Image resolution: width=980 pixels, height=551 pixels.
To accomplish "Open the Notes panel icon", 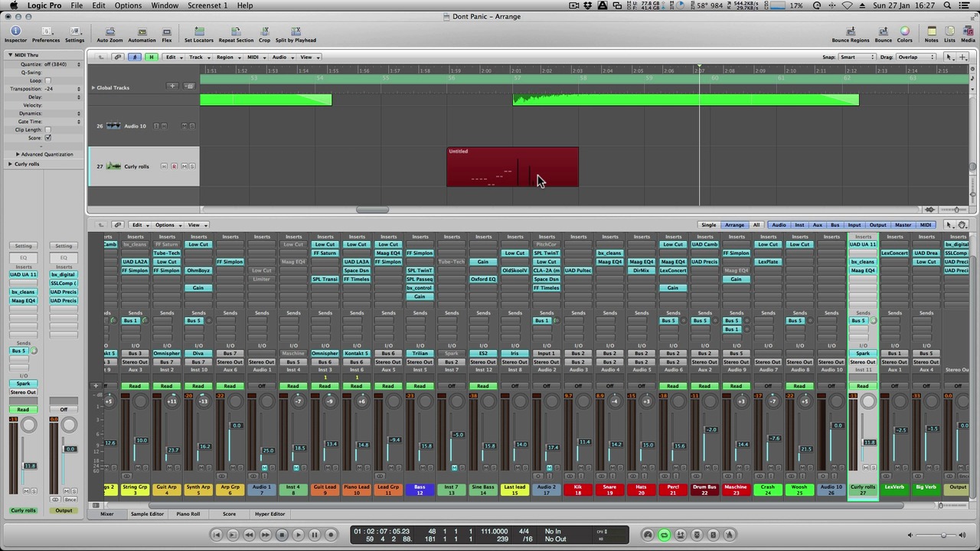I will pos(931,34).
